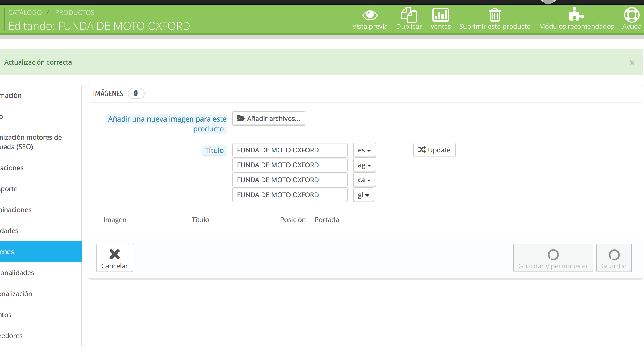644x358 pixels.
Task: Click the Update shuffle button
Action: coord(434,150)
